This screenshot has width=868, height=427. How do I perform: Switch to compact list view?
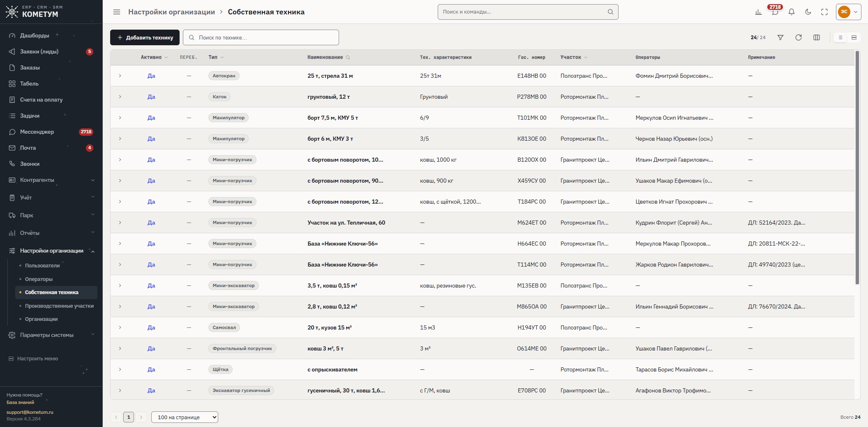840,37
